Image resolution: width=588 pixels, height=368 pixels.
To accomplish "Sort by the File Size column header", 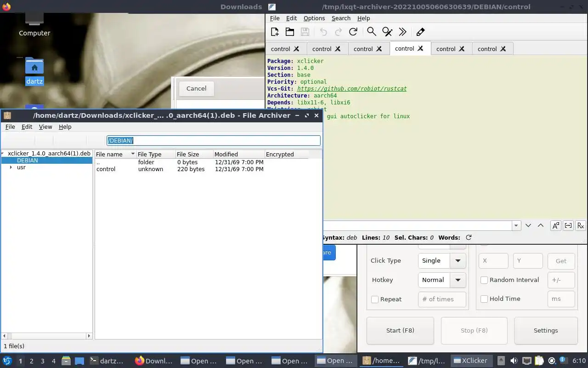I will pos(194,154).
